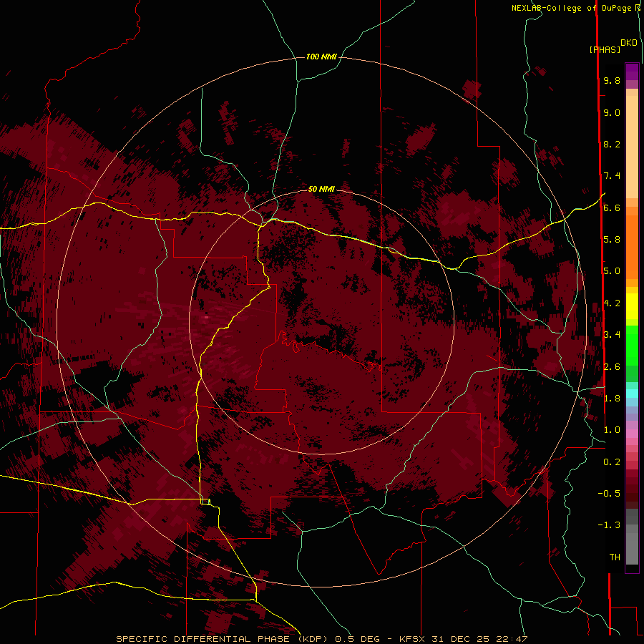
Task: Click the -0.5 value on color scale
Action: pos(609,494)
